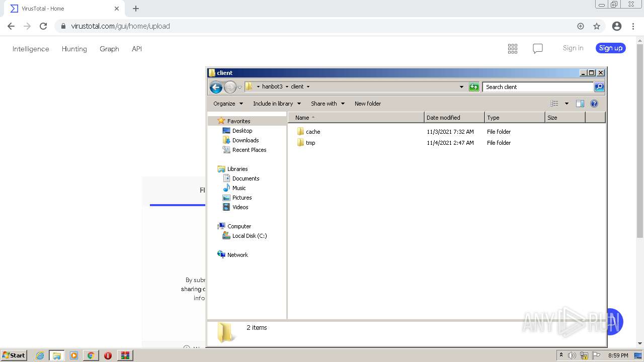Viewport: 644px width, 362px height.
Task: Reload the VirusTotal page
Action: pos(43,26)
